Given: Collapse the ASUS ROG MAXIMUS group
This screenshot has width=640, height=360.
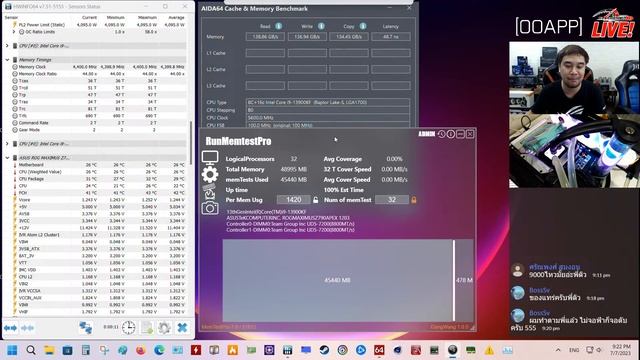Looking at the screenshot, I should [x=7, y=158].
